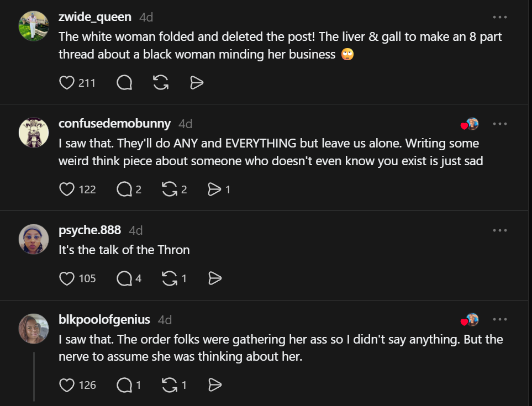The width and height of the screenshot is (532, 406).
Task: Open blkpoolofgenius's profile via username
Action: click(x=104, y=319)
